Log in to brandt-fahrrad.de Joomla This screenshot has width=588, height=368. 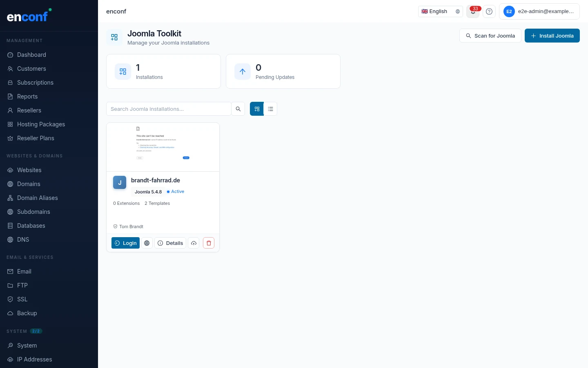125,243
